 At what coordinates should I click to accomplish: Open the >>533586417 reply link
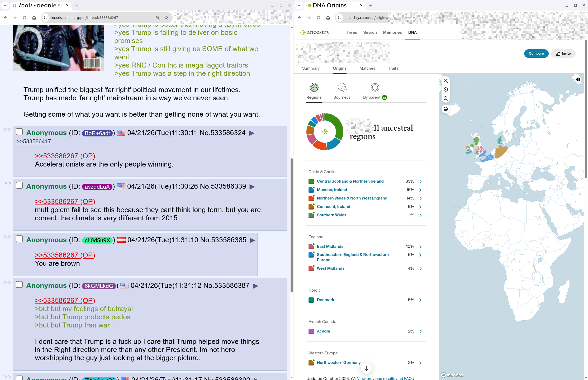tap(34, 141)
